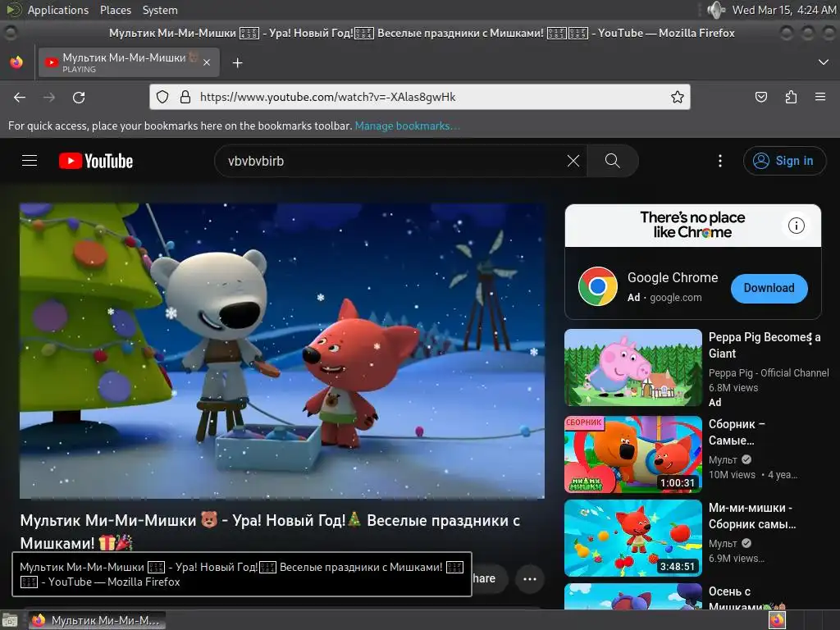Open the Сборник – Самые video thumbnail
Screen dimensions: 840x630
coord(633,454)
